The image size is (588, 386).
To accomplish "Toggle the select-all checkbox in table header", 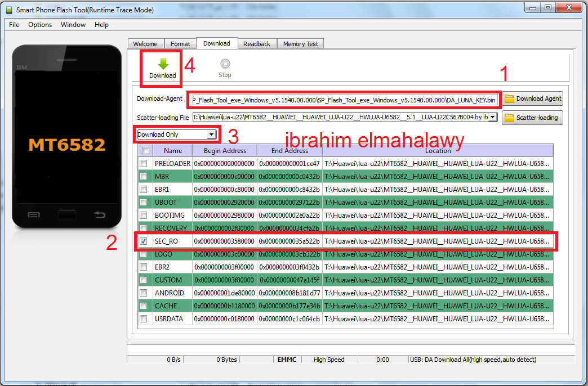I will pyautogui.click(x=145, y=151).
